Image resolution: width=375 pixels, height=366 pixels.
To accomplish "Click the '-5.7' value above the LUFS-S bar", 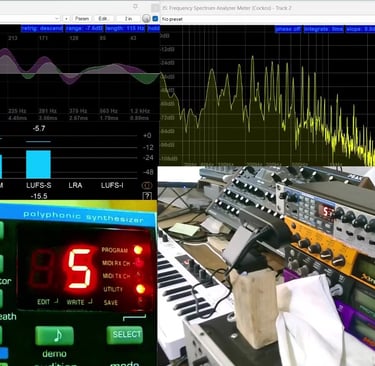I will point(39,129).
